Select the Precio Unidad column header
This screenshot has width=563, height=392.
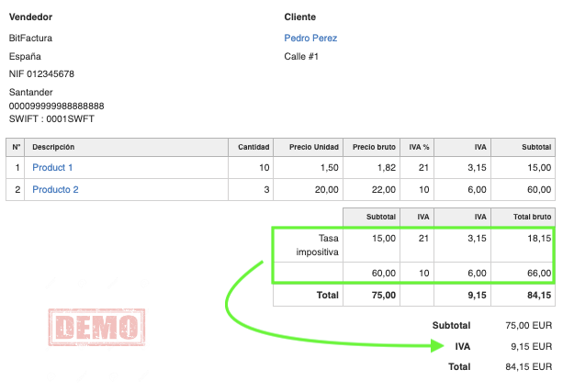314,147
